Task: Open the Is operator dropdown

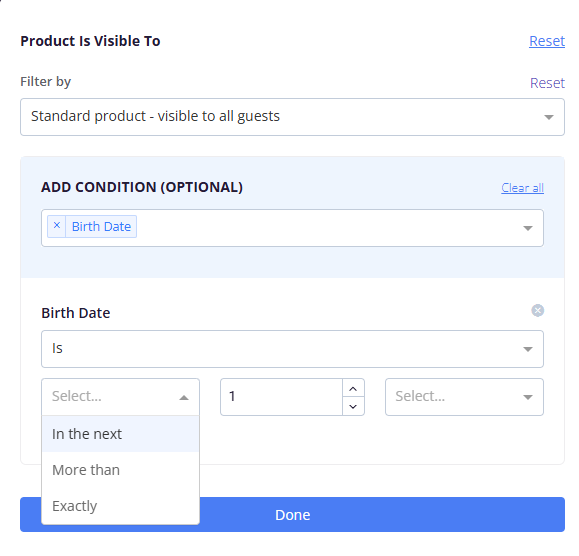Action: [x=292, y=349]
